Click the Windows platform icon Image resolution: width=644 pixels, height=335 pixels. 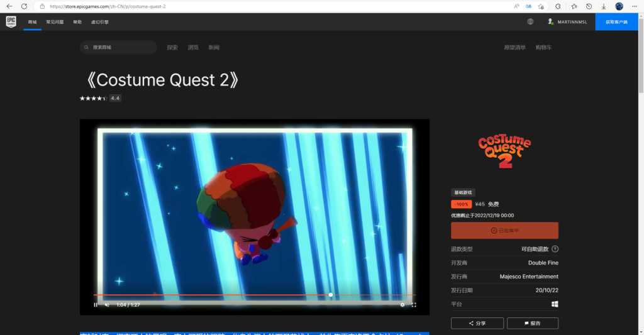[x=555, y=304]
